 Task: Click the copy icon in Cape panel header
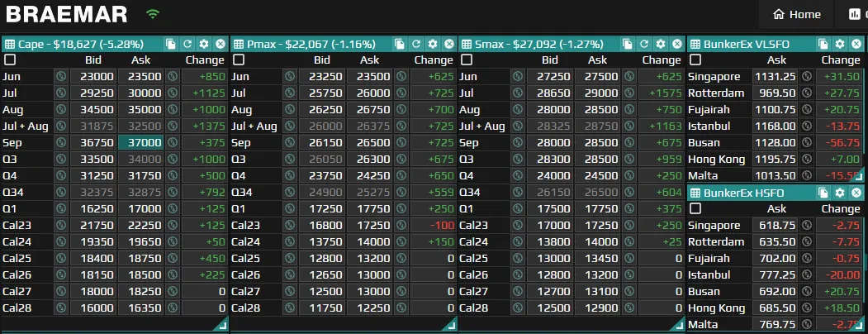tap(170, 45)
